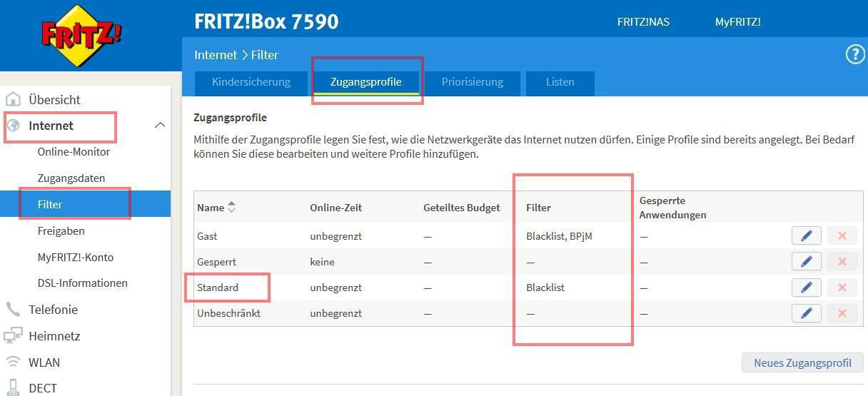
Task: Click the DECT handset icon
Action: pos(13,387)
